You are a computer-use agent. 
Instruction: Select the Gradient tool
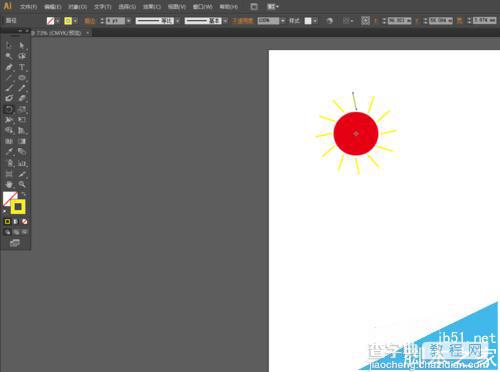(x=22, y=141)
